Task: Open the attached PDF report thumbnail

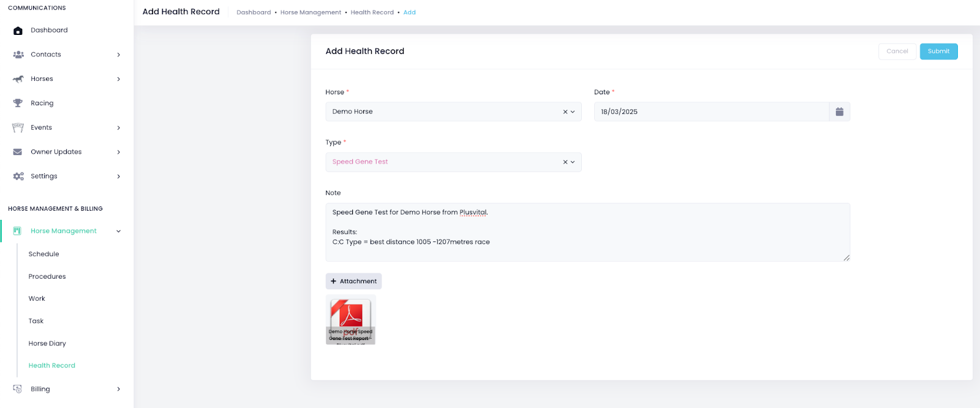Action: pyautogui.click(x=350, y=319)
